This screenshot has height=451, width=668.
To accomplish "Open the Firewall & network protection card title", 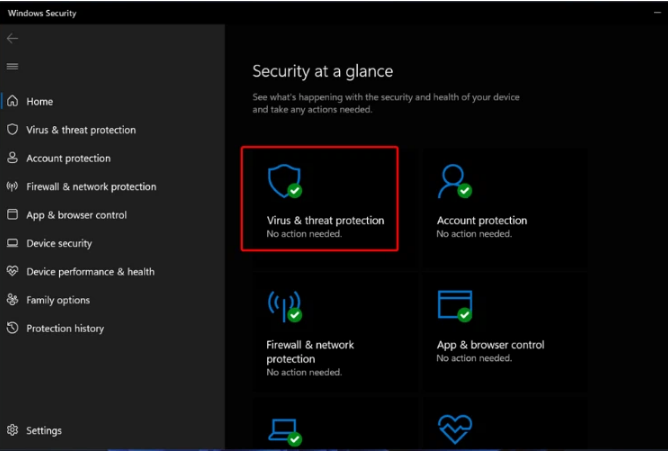I will pyautogui.click(x=310, y=352).
